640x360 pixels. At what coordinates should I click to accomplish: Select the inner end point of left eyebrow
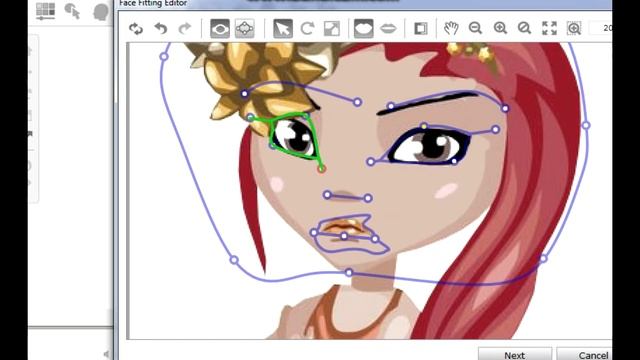(358, 102)
